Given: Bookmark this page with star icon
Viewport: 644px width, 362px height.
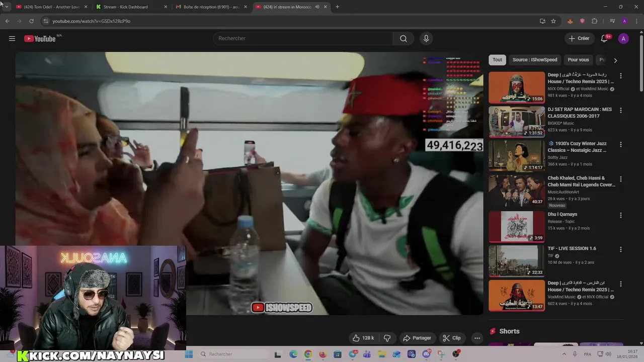Looking at the screenshot, I should pos(553,21).
